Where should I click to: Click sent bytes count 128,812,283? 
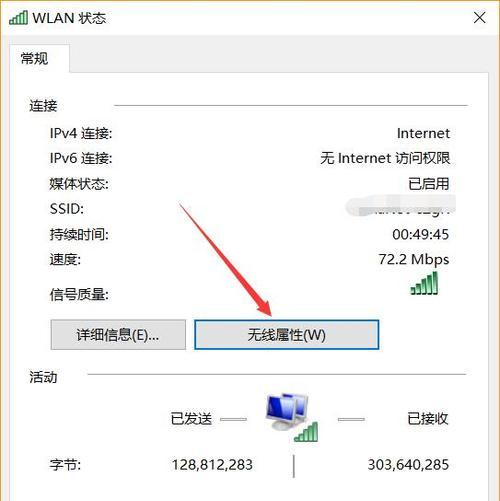212,465
